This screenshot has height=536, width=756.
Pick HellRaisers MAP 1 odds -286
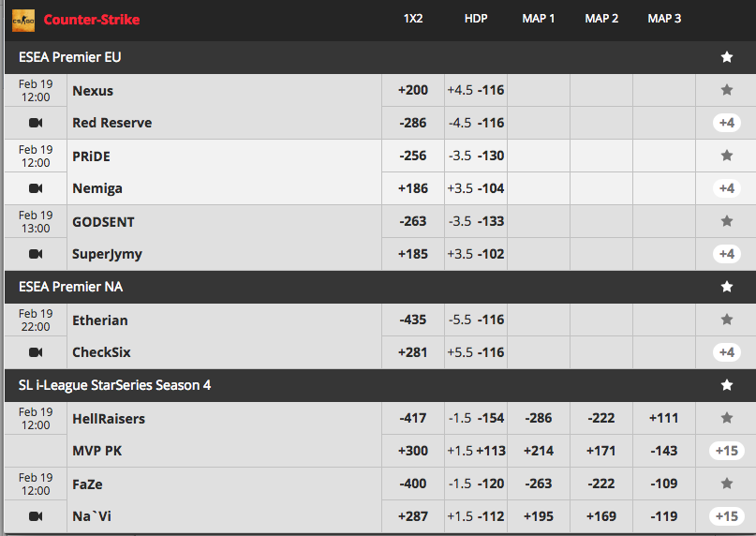pos(539,418)
